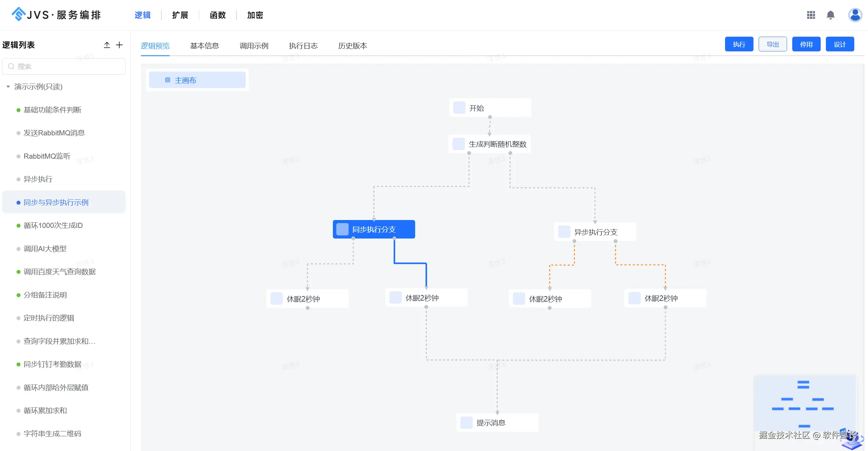Click the minimap thumbnail preview
Viewport: 868px width, 451px height.
point(804,403)
